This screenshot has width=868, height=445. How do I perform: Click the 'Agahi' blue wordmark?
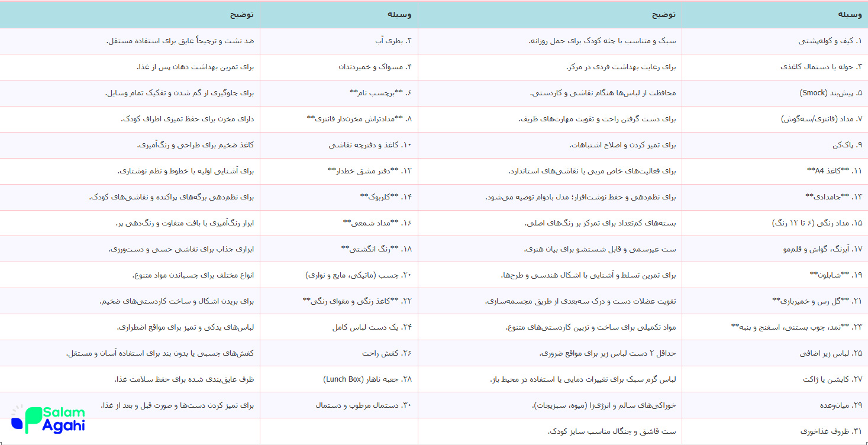(64, 425)
